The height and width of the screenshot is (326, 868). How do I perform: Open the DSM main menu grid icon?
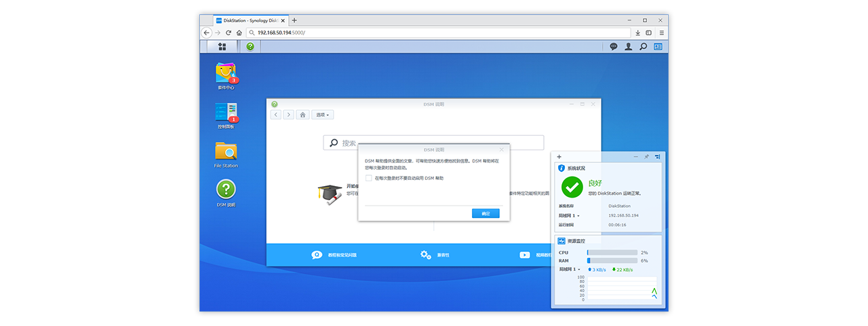pyautogui.click(x=222, y=46)
